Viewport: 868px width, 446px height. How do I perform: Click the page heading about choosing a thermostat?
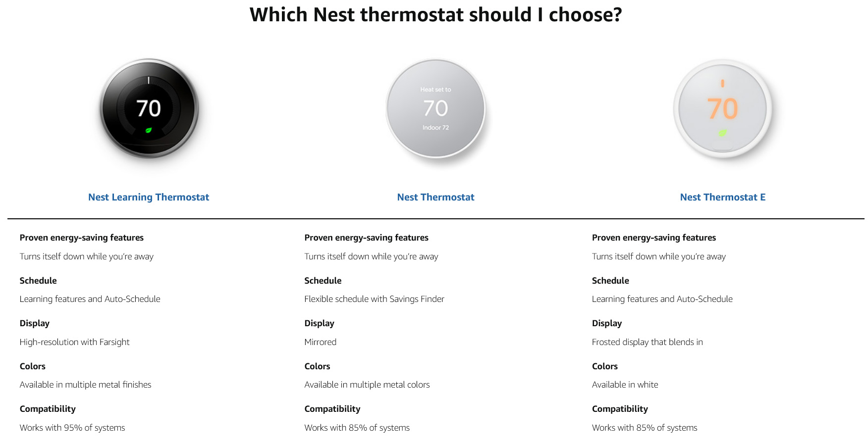[x=435, y=15]
